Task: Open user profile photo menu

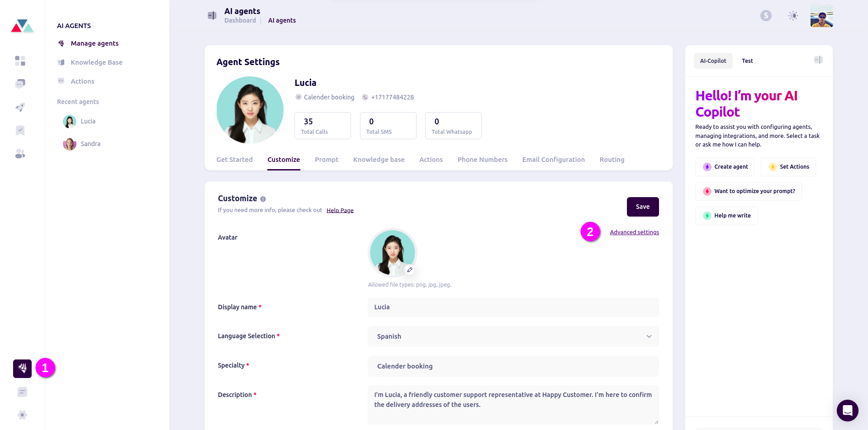Action: click(x=821, y=16)
